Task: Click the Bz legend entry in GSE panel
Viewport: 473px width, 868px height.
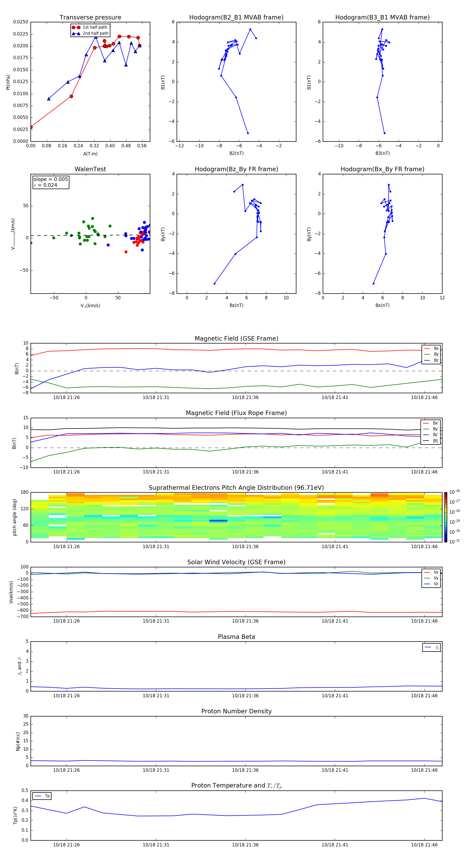Action: pyautogui.click(x=431, y=360)
